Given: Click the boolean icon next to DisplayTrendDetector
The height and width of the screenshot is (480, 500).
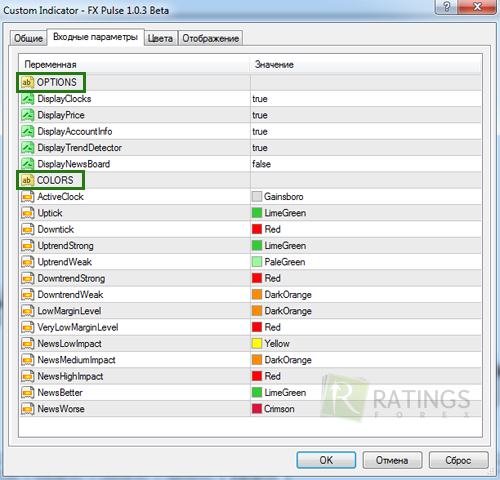Looking at the screenshot, I should (x=27, y=148).
